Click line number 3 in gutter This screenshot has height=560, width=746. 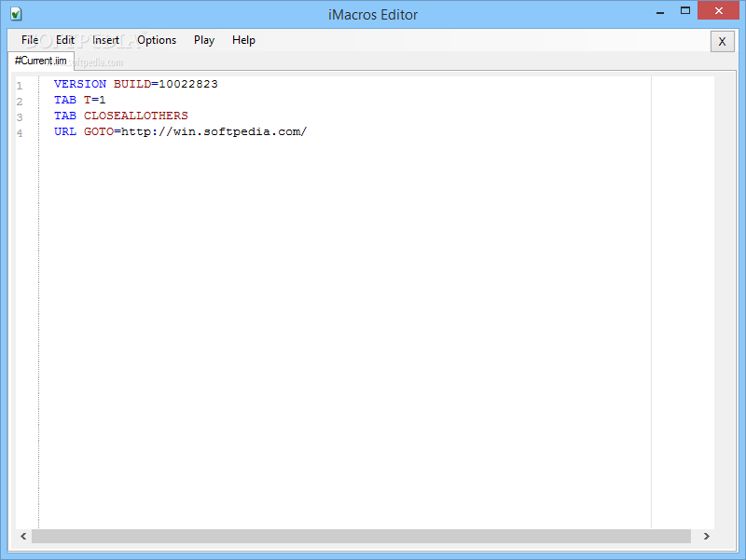coord(20,117)
